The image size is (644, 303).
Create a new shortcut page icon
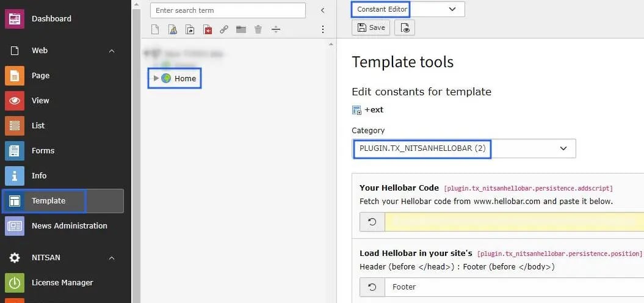(190, 29)
